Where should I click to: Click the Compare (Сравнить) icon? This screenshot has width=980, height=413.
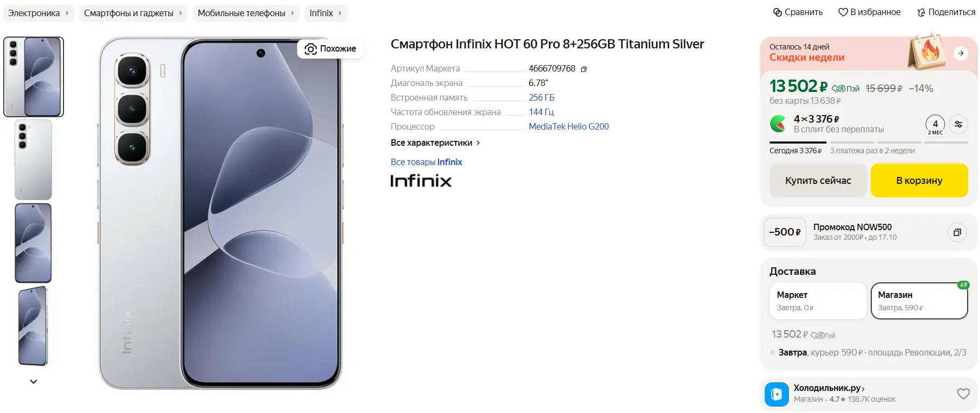777,12
